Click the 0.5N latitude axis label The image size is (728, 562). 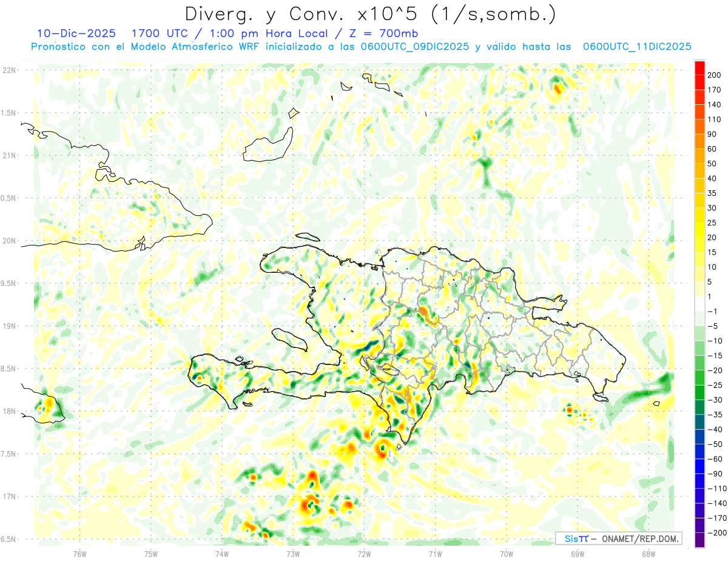point(9,198)
